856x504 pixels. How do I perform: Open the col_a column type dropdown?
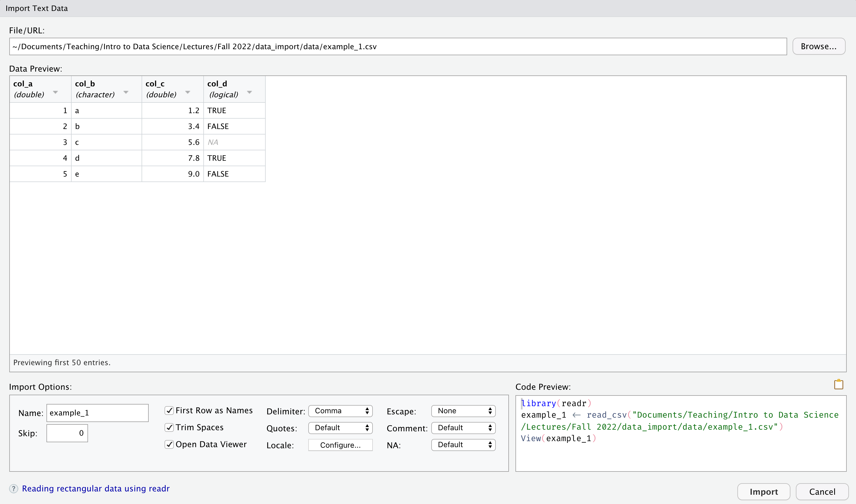55,92
